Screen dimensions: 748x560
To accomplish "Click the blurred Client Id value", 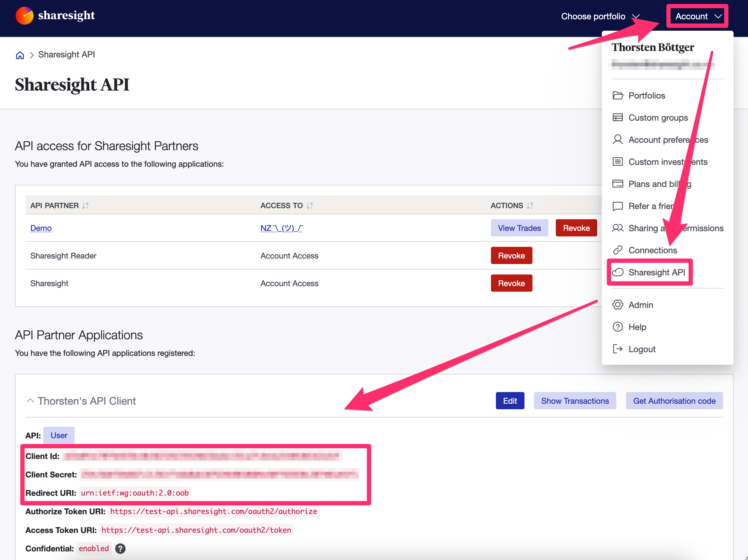I will 202,456.
